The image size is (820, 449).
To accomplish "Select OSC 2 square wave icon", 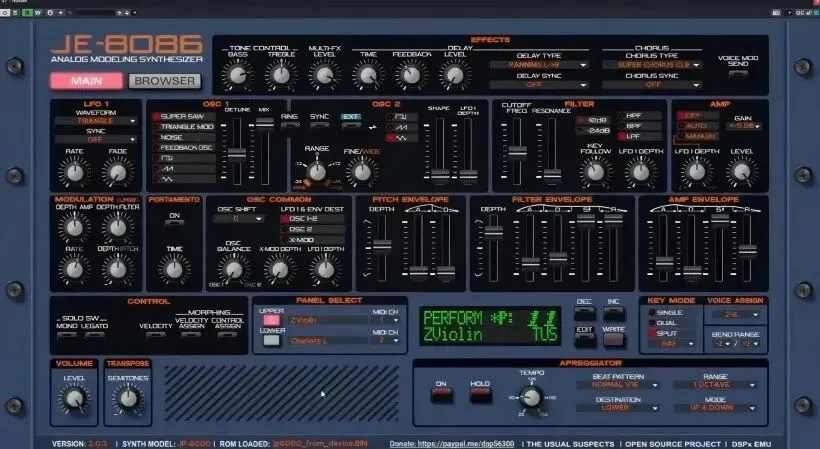I will 402,117.
